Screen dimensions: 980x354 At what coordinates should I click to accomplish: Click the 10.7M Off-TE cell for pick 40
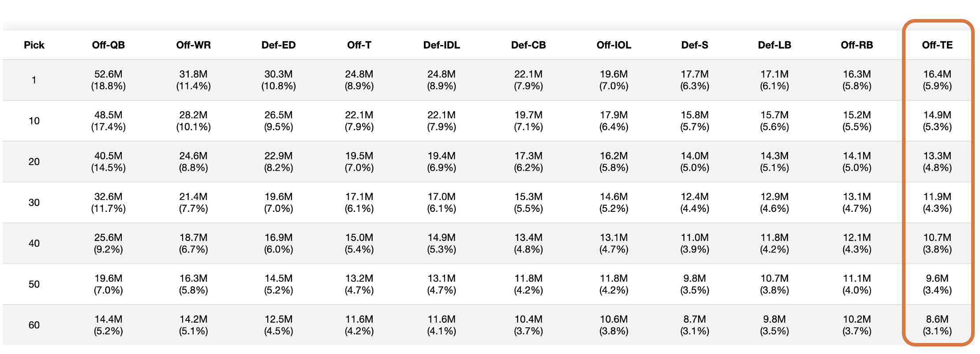coord(937,243)
